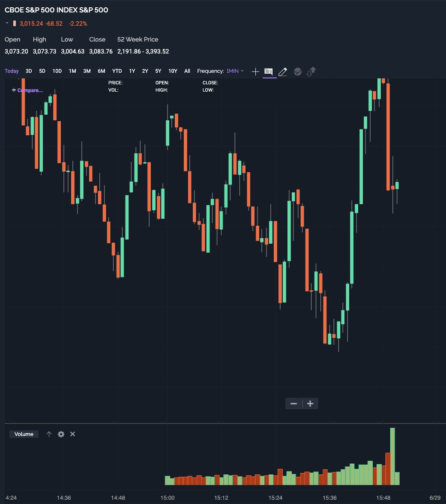Open the pencil drawing tool

click(x=283, y=72)
